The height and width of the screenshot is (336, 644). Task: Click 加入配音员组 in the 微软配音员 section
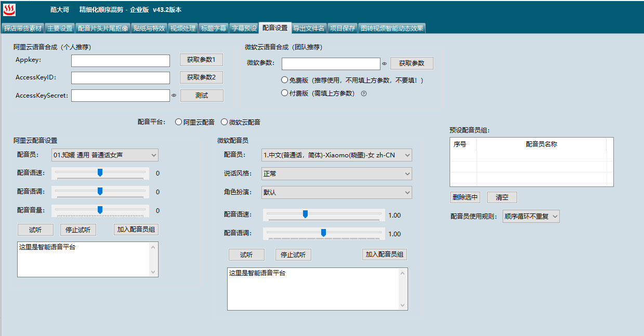(385, 254)
